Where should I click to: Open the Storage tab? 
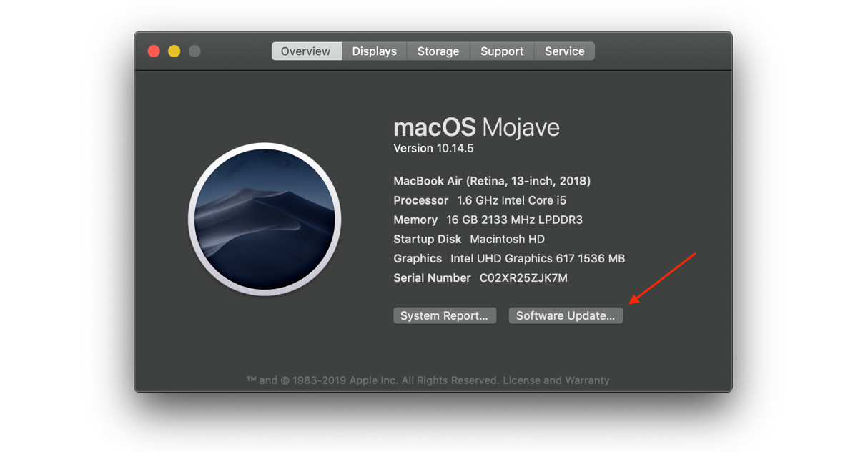coord(438,51)
